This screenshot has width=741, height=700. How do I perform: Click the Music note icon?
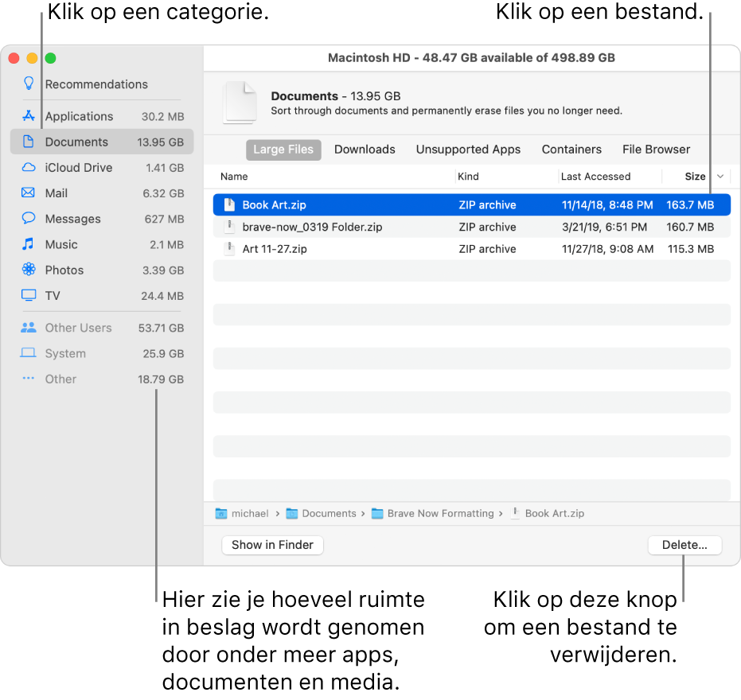point(29,244)
